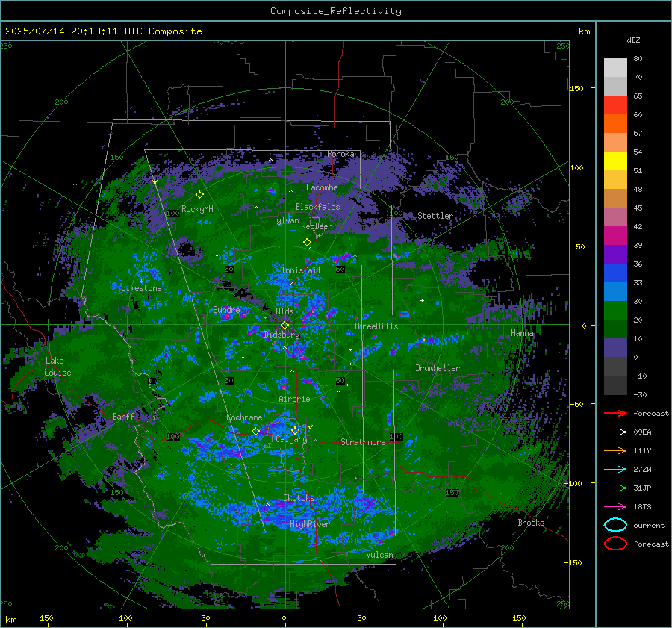
Task: Click the HighRiver label
Action: click(309, 524)
